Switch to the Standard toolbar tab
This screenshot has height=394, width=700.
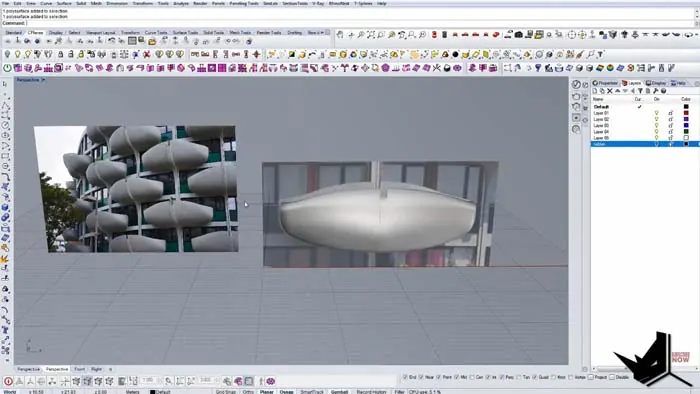(13, 33)
